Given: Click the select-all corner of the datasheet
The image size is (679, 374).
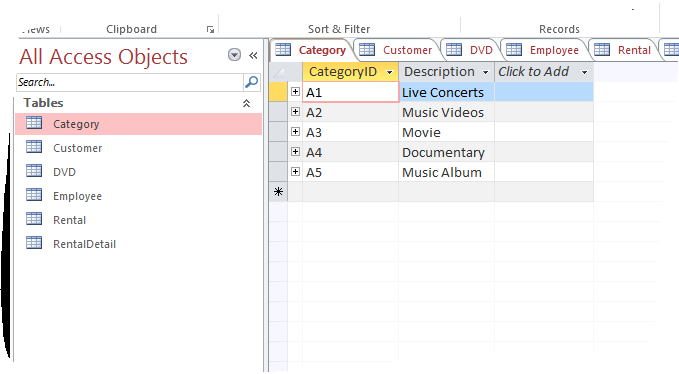Looking at the screenshot, I should pyautogui.click(x=278, y=72).
